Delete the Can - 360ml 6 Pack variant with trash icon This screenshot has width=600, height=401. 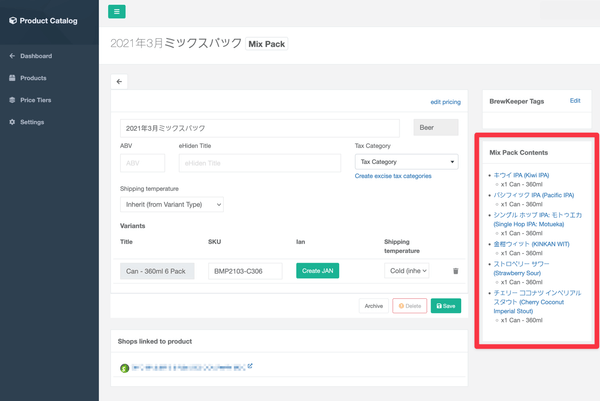point(455,271)
